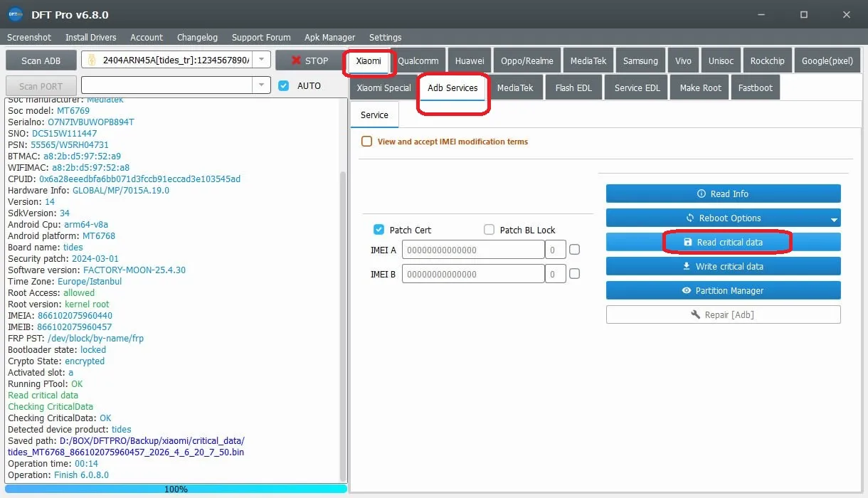Image resolution: width=868 pixels, height=498 pixels.
Task: Open the Adb Services tab
Action: pyautogui.click(x=452, y=88)
